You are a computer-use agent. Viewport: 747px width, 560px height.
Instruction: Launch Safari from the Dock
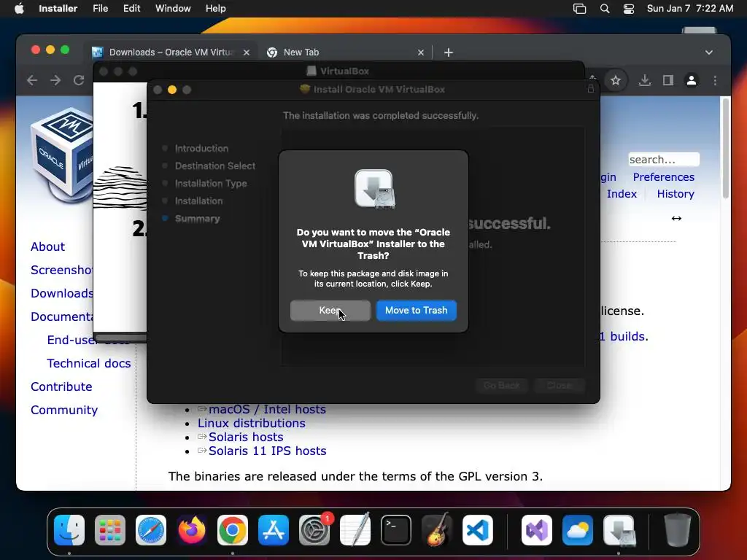click(x=151, y=529)
